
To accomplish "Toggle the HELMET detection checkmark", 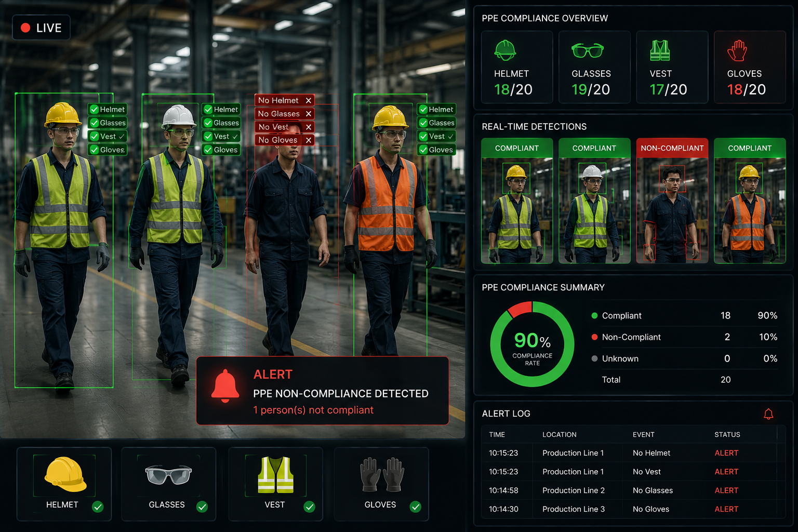I will tap(98, 507).
